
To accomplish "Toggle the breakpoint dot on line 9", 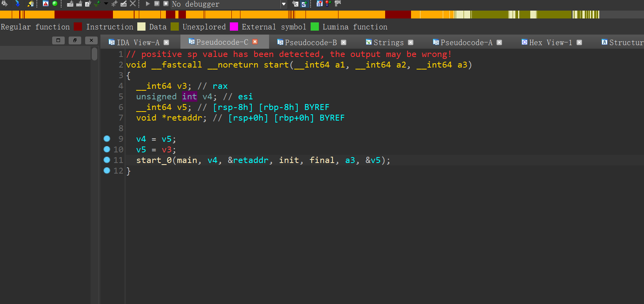I will [107, 139].
